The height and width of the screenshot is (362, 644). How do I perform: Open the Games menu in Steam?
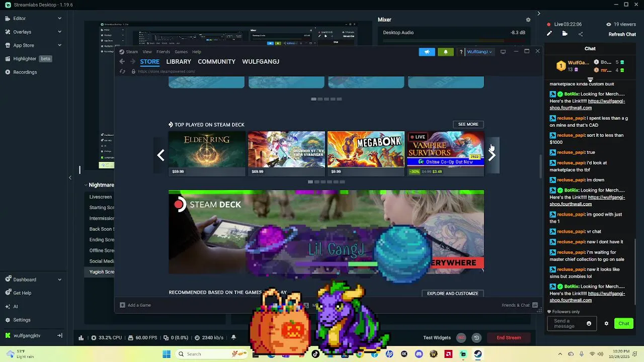pos(181,52)
